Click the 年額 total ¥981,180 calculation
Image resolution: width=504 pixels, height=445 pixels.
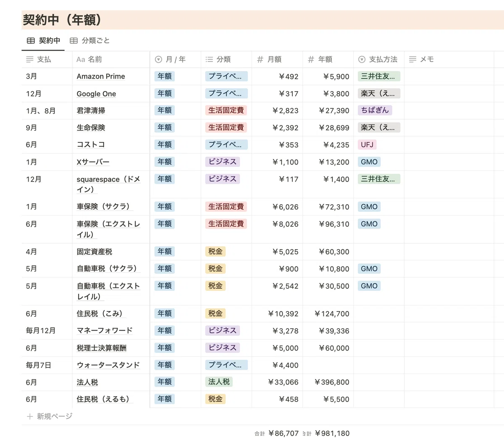[326, 433]
